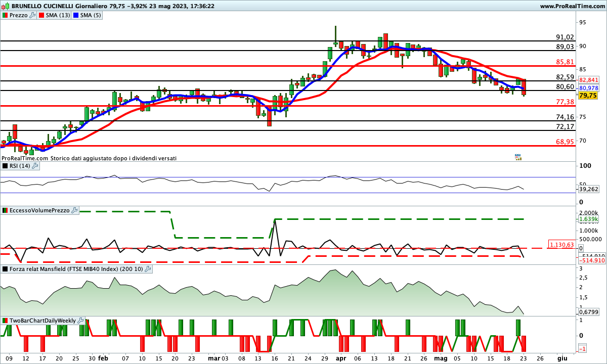Open Prezzo settings via its wrench icon
This screenshot has width=607, height=364.
[x=33, y=15]
